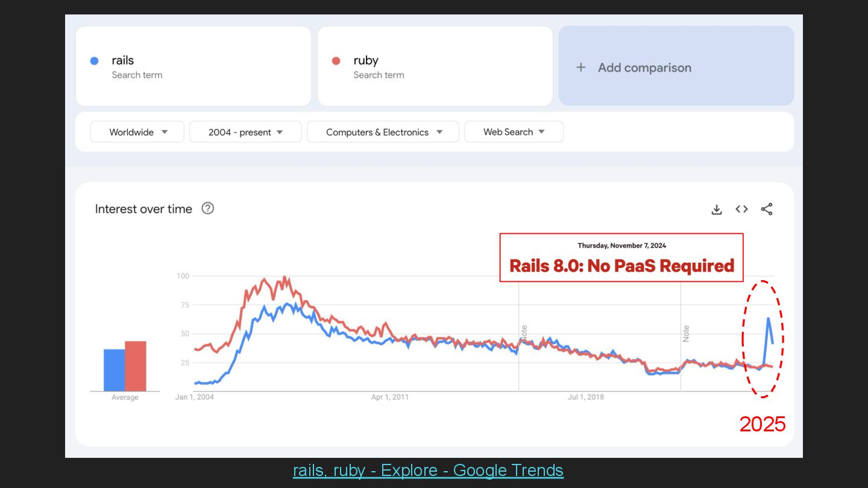Click the Jul 1, 2018 axis label

[x=586, y=397]
